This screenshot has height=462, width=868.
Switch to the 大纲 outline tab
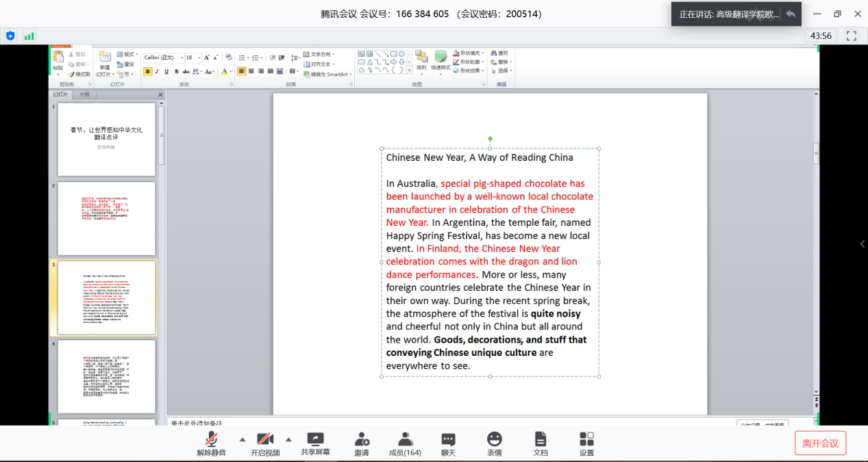point(84,94)
